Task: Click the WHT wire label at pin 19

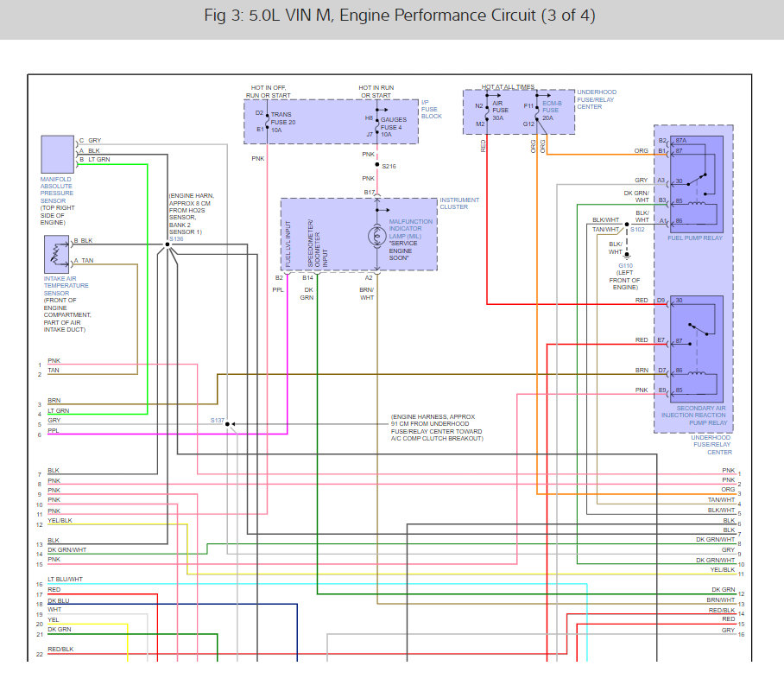Action: coord(54,610)
